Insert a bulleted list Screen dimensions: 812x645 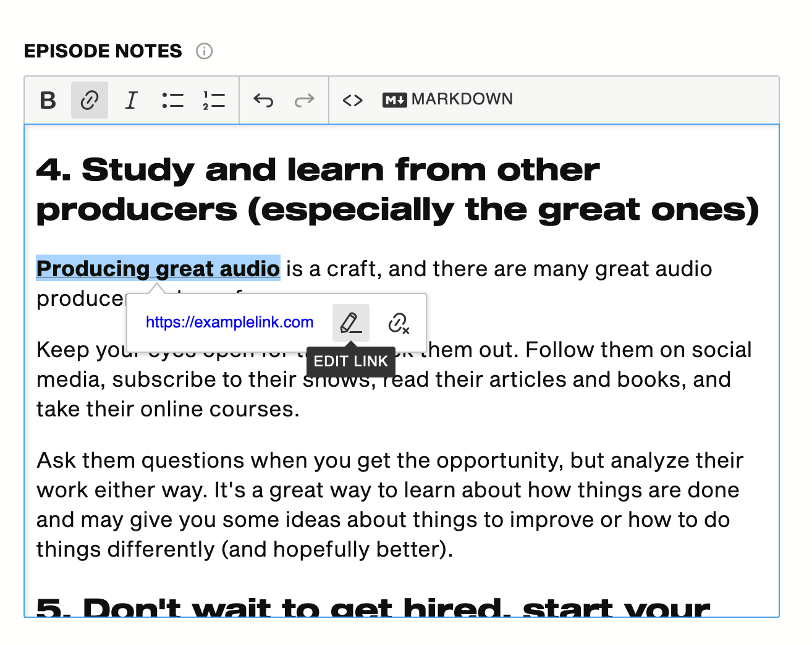pos(172,100)
